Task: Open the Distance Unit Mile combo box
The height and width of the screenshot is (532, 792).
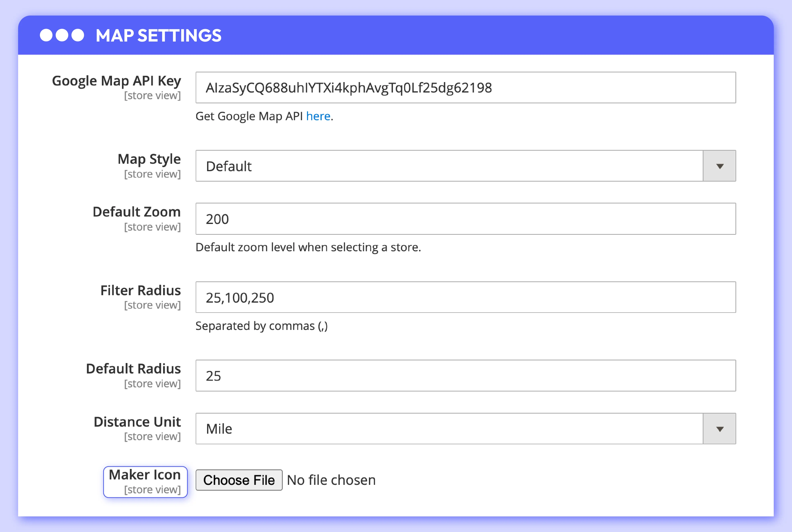Action: click(x=449, y=429)
